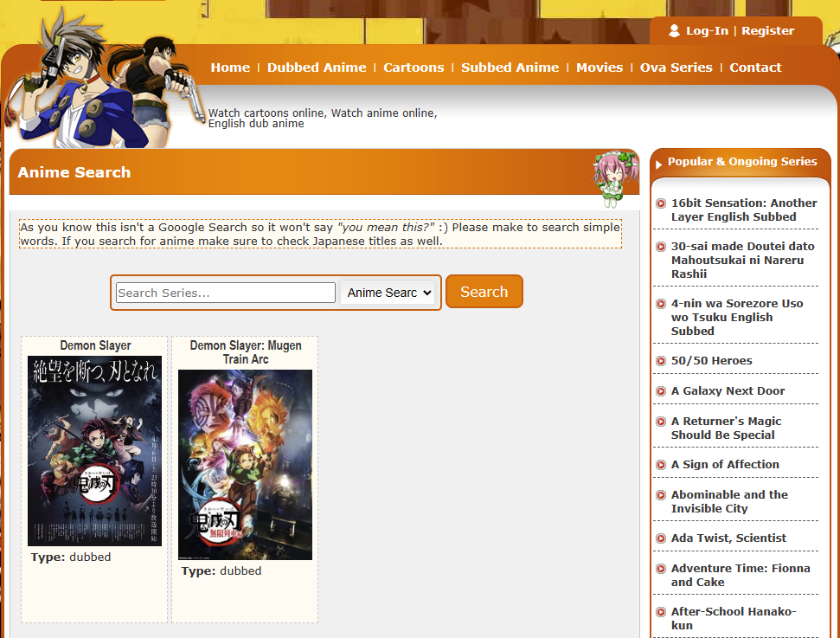
Task: Click bullet icon next to Ada Twist, Scientist
Action: coord(661,538)
